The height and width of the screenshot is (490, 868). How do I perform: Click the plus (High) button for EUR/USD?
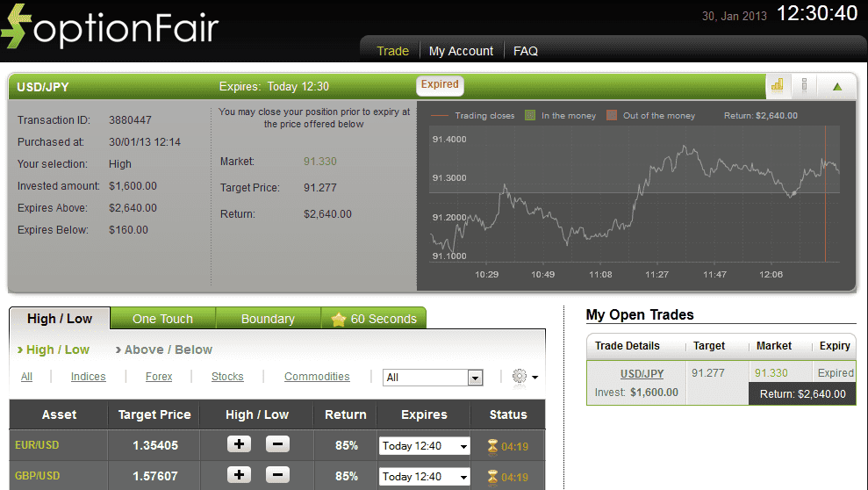(x=239, y=444)
